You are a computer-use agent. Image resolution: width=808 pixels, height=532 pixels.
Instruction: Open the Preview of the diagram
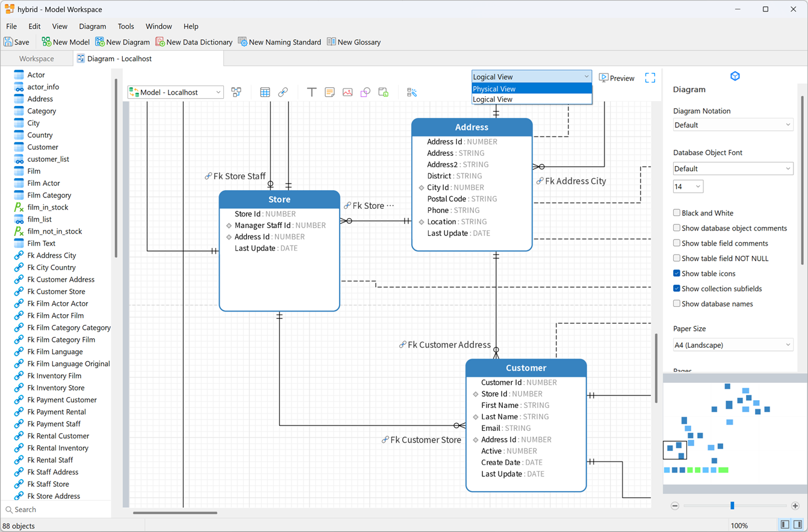click(617, 78)
